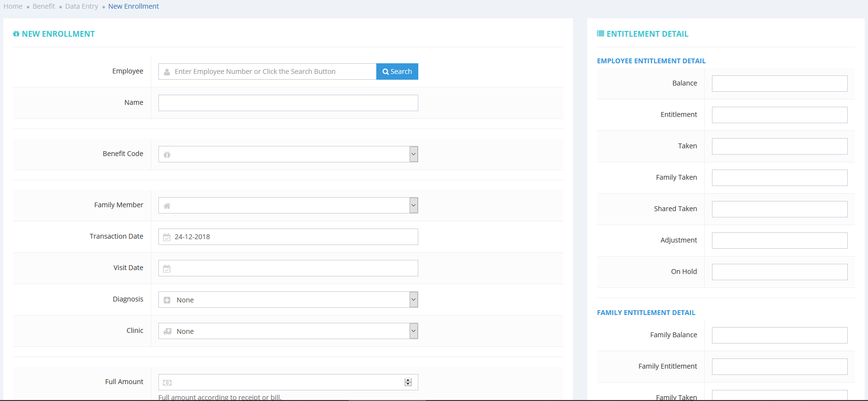
Task: Open the Benefit Code dropdown
Action: pos(413,154)
